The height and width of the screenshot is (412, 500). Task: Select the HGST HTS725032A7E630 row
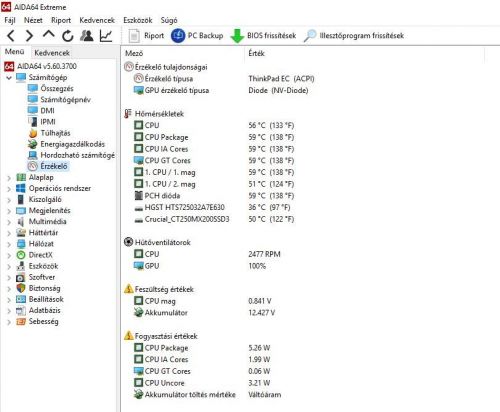coord(212,207)
